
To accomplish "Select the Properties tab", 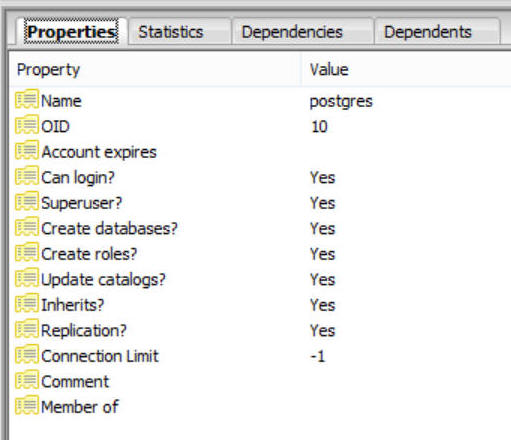I will coord(71,32).
